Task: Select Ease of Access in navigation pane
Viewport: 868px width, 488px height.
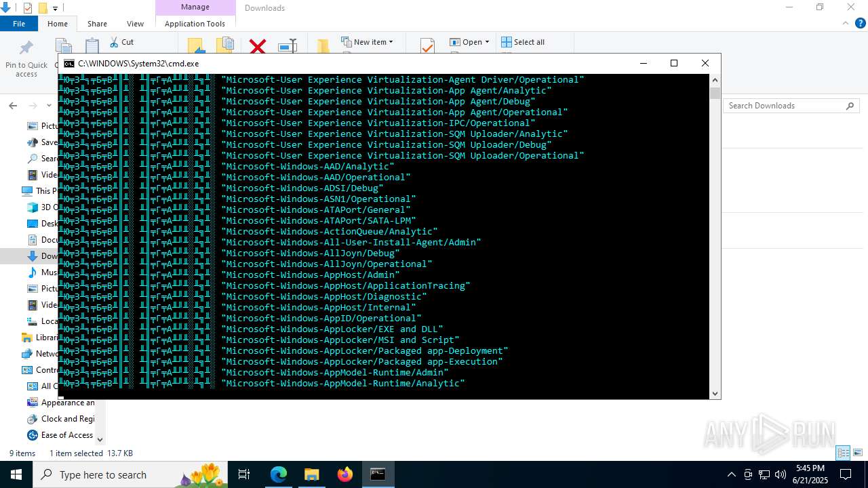Action: (x=60, y=435)
